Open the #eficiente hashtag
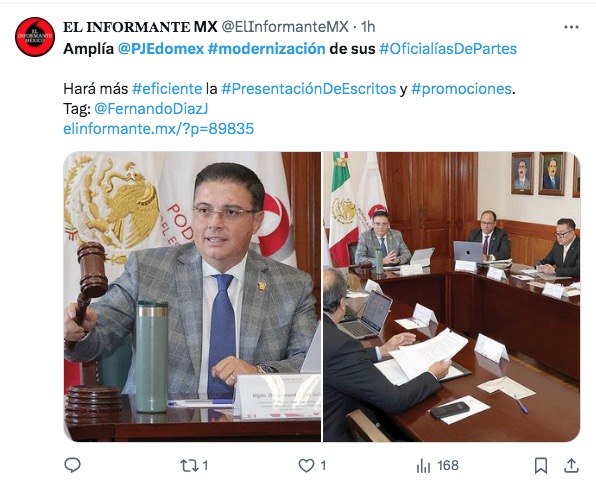This screenshot has width=596, height=487. [x=167, y=89]
